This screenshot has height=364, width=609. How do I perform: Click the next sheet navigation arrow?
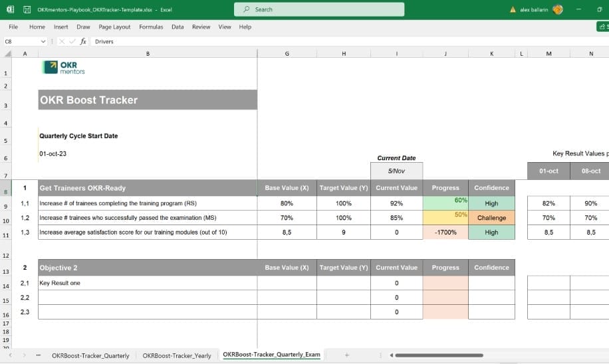point(23,355)
